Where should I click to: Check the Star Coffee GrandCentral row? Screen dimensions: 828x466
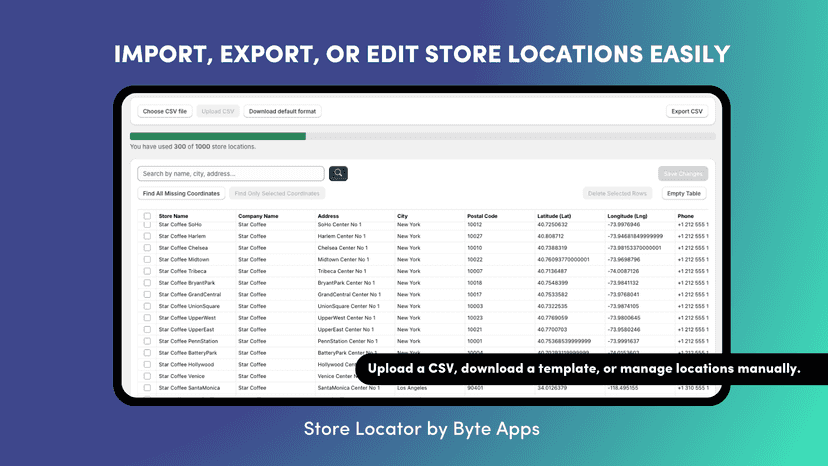click(147, 294)
